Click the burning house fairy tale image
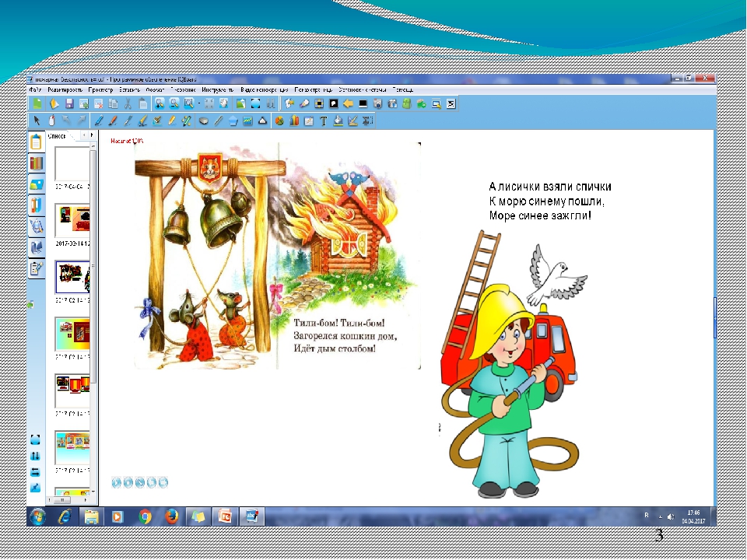This screenshot has width=747, height=560. coord(278,256)
